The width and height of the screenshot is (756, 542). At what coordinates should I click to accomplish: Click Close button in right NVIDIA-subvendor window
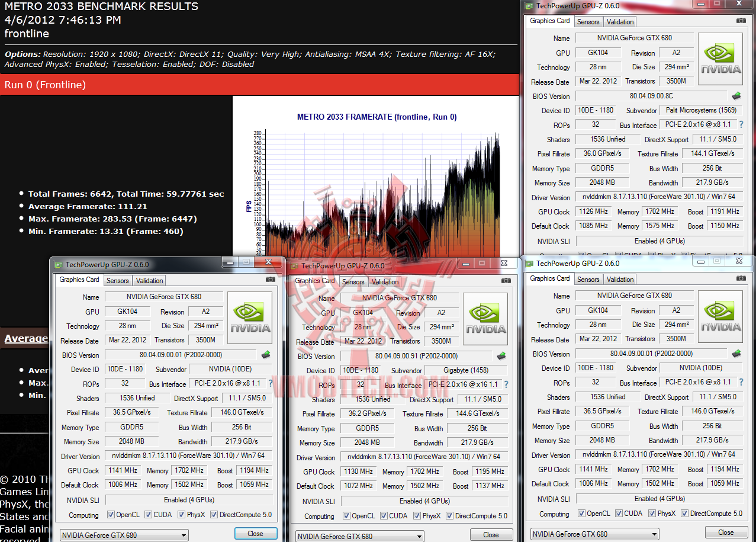[x=726, y=533]
